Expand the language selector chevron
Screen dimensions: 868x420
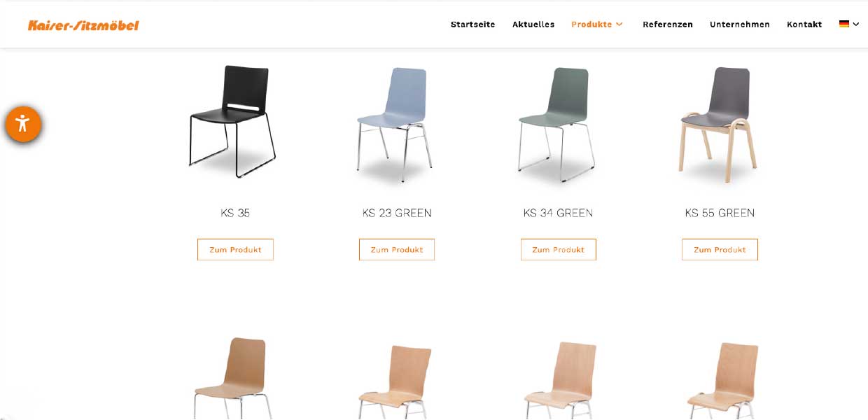856,24
